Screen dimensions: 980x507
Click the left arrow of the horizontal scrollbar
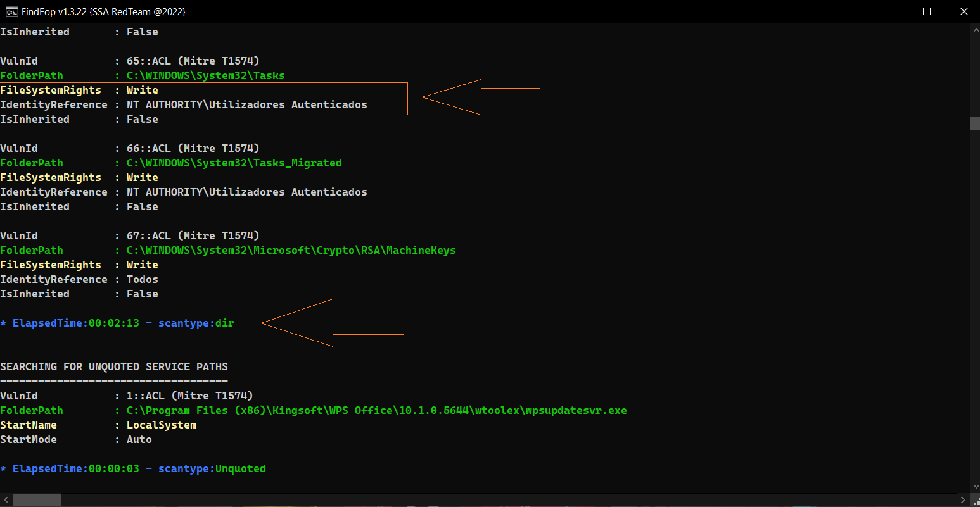click(x=5, y=499)
